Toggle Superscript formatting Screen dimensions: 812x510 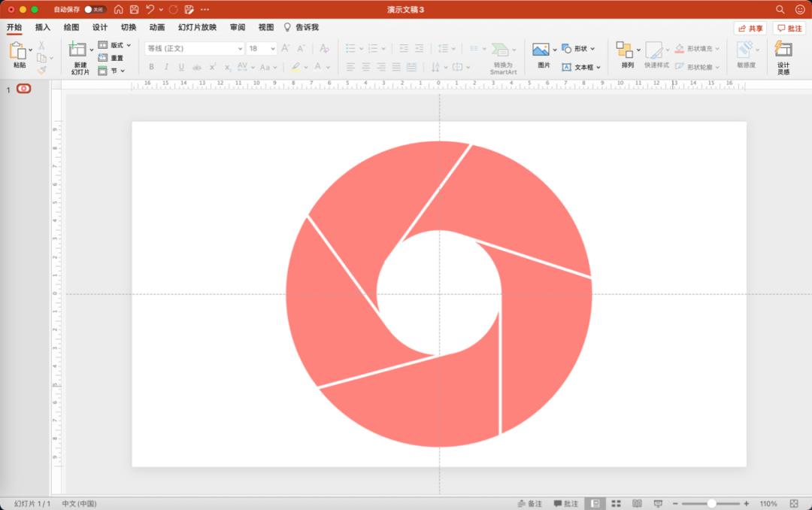coord(212,67)
